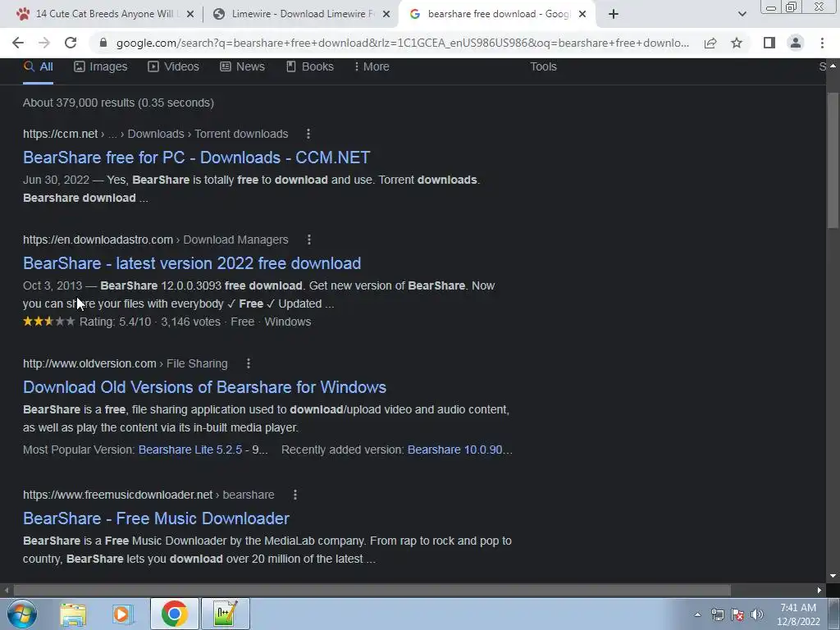Open the Action Center flag icon
This screenshot has width=840, height=630.
tap(737, 614)
